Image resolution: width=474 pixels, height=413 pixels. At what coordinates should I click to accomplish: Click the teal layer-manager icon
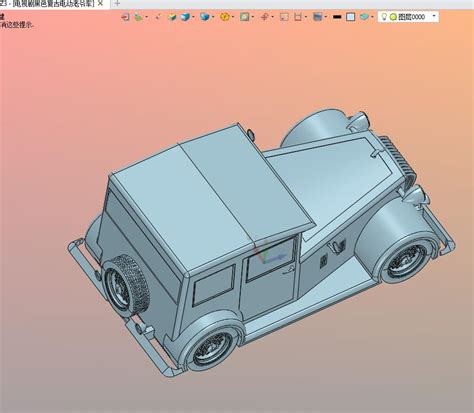364,17
